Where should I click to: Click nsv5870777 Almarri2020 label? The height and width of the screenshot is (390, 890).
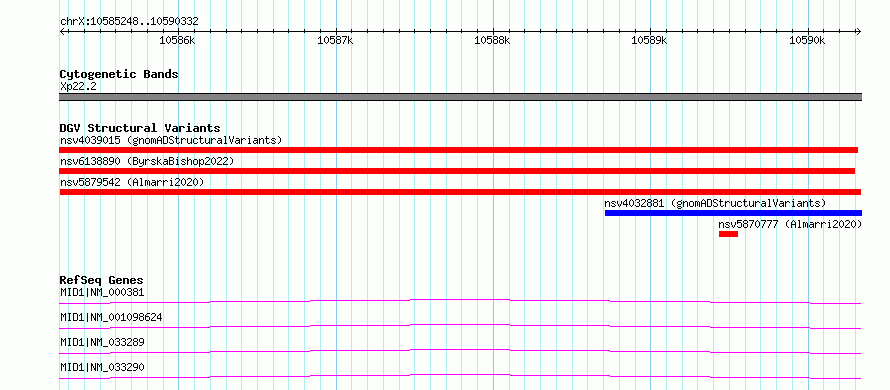(x=790, y=225)
